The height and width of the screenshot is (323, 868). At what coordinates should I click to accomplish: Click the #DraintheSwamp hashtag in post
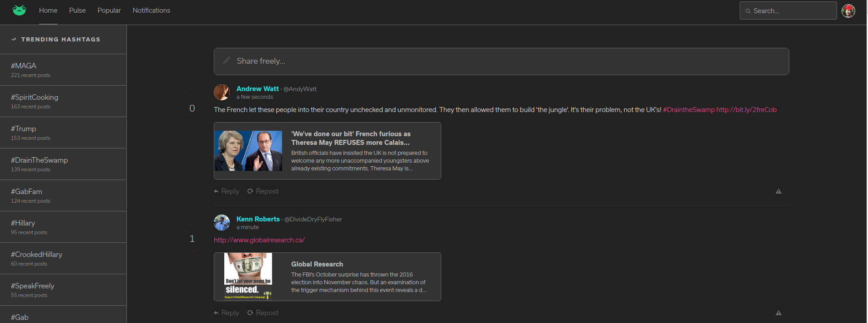[689, 110]
